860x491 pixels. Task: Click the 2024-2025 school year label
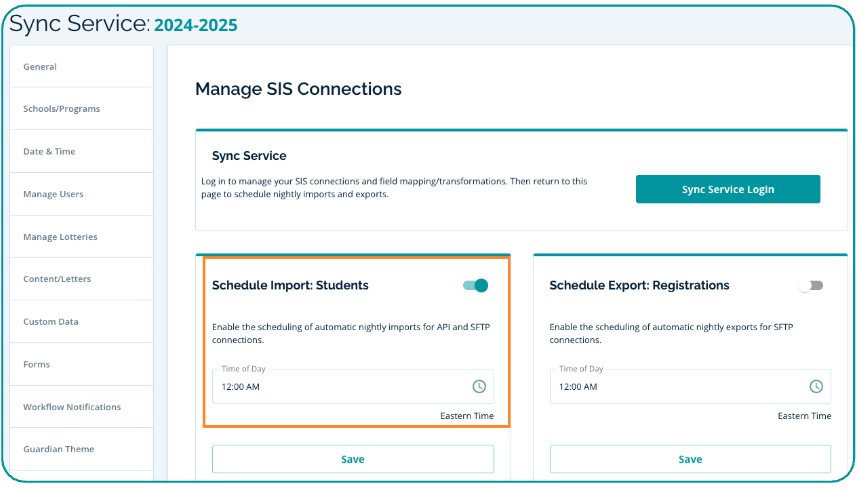tap(196, 25)
